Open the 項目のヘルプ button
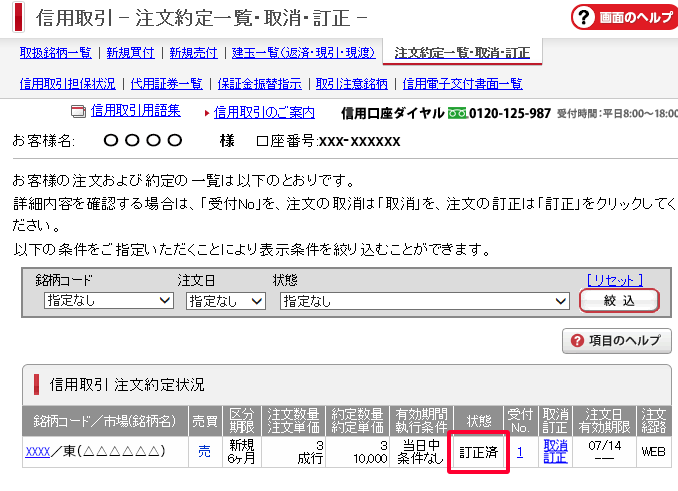This screenshot has width=678, height=491. click(x=617, y=341)
